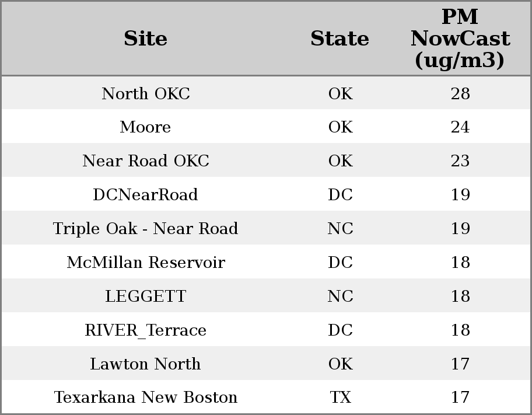Click the Near Road OKC row
This screenshot has width=532, height=415.
[x=145, y=161]
